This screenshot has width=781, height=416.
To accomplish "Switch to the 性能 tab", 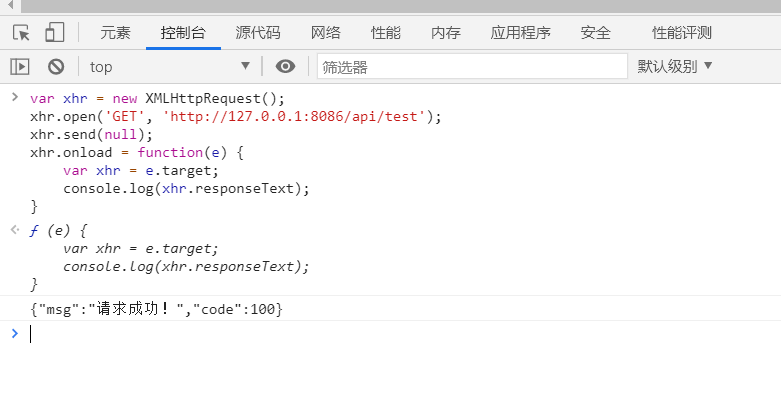I will (386, 33).
